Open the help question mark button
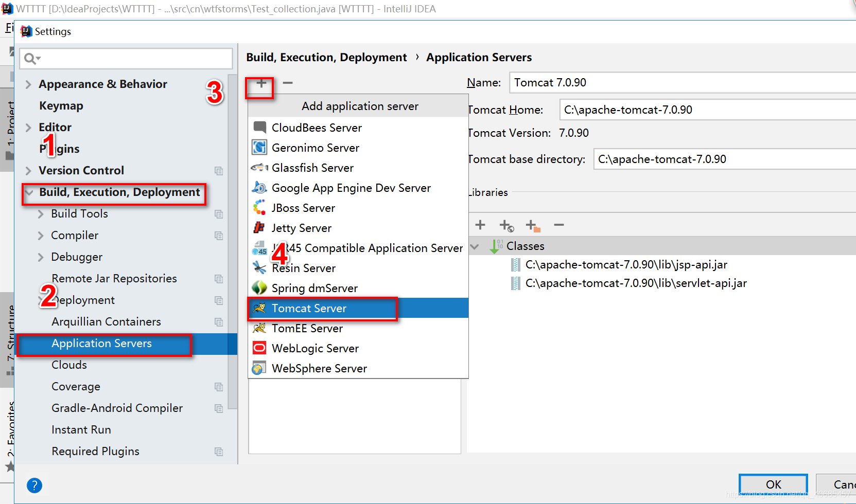The height and width of the screenshot is (504, 856). click(x=34, y=485)
